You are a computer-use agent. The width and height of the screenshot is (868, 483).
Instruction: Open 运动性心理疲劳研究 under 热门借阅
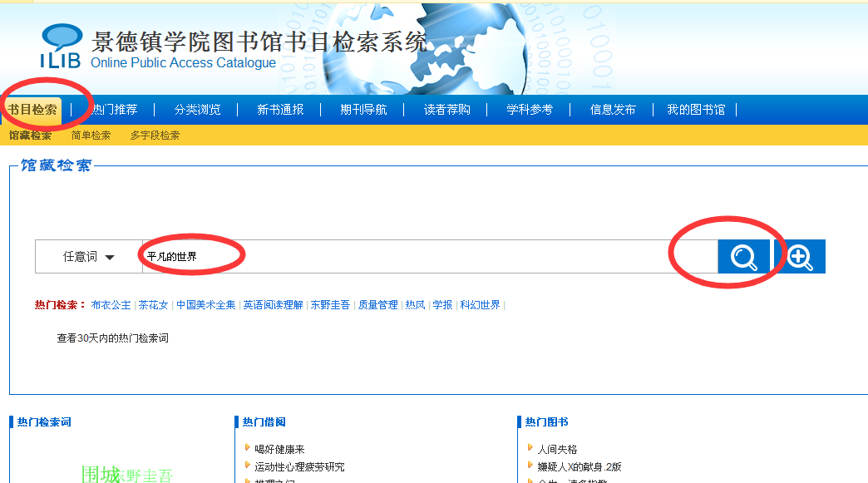[x=299, y=466]
